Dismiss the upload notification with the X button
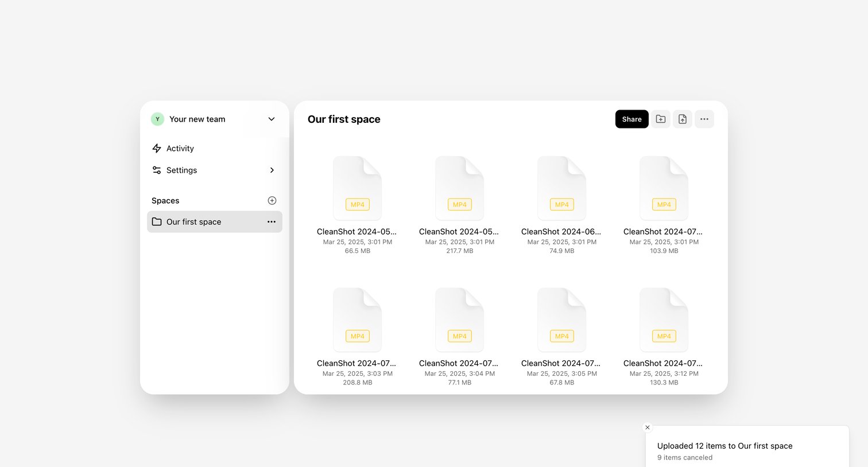868x467 pixels. coord(648,427)
